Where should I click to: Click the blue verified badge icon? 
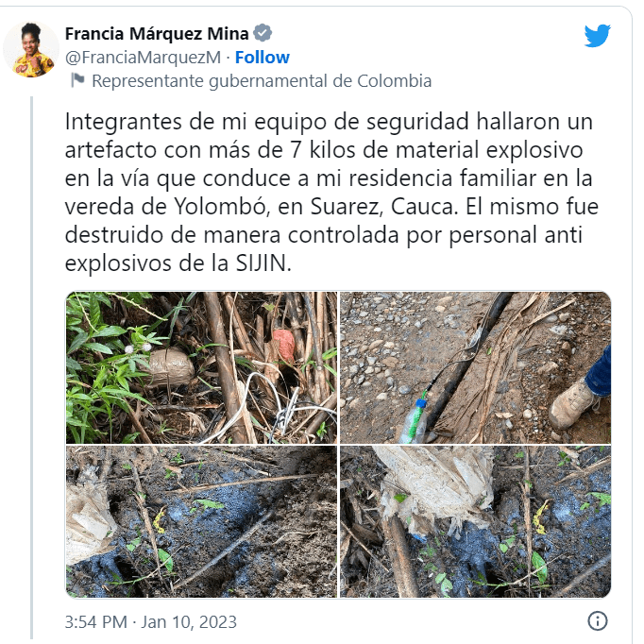pos(263,33)
